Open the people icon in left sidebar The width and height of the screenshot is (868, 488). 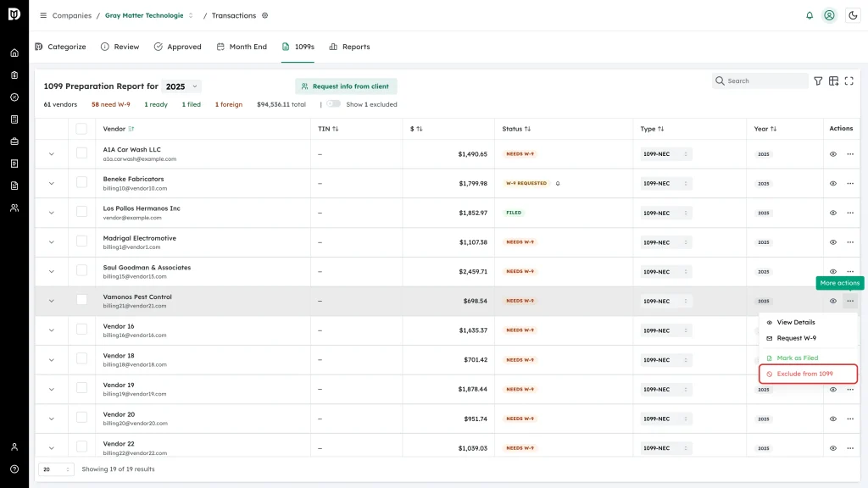point(14,208)
